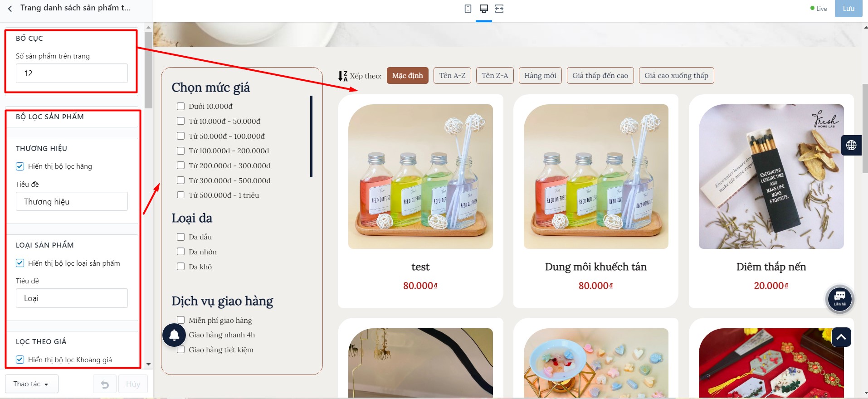Go back using the left chevron icon
The image size is (868, 399).
tap(10, 9)
